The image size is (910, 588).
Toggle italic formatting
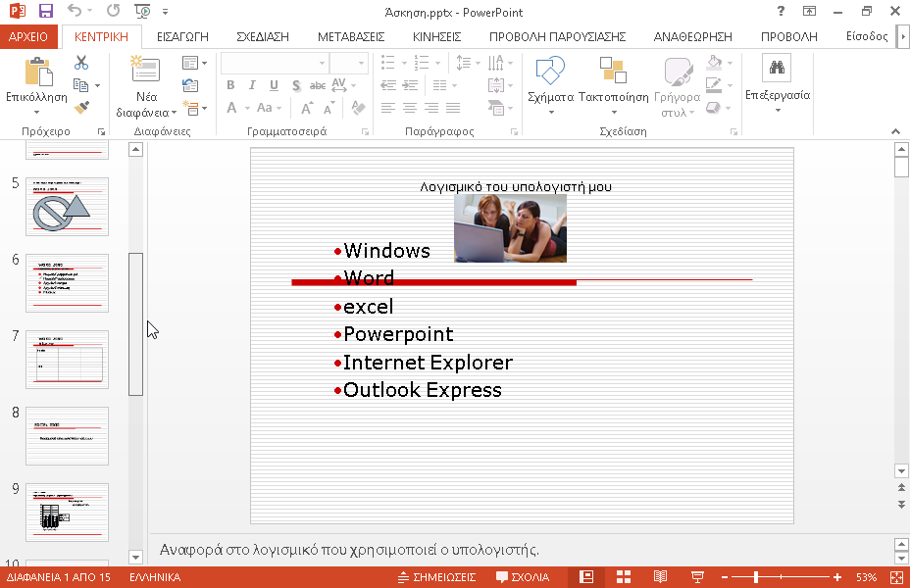pos(252,85)
